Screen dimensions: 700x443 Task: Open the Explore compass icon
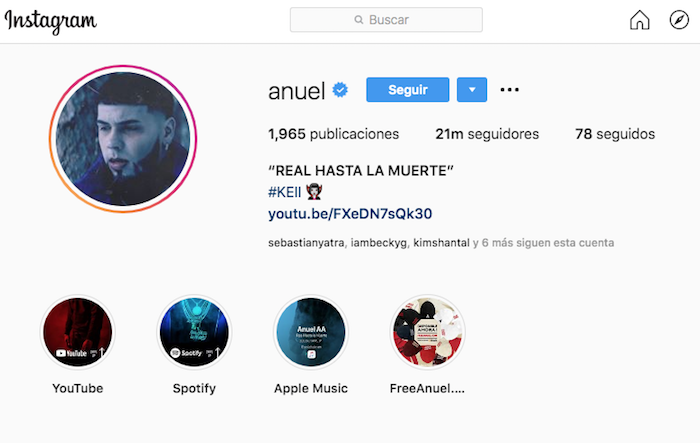pos(679,20)
